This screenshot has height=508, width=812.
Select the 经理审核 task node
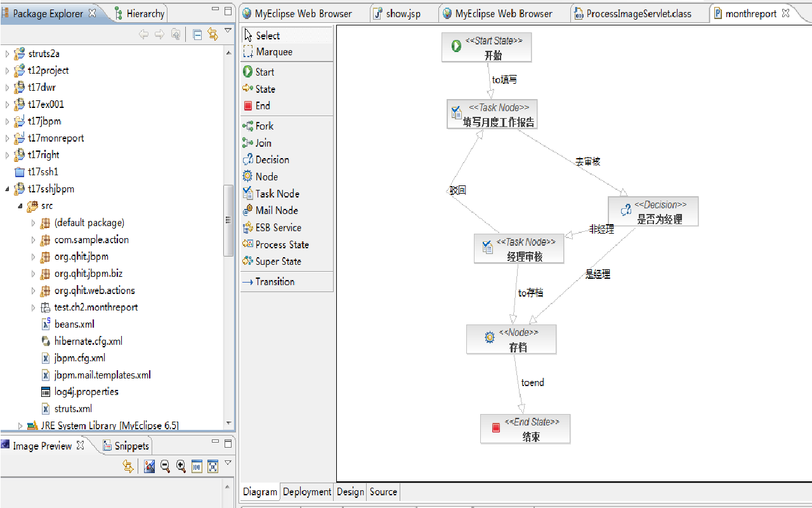pos(519,248)
